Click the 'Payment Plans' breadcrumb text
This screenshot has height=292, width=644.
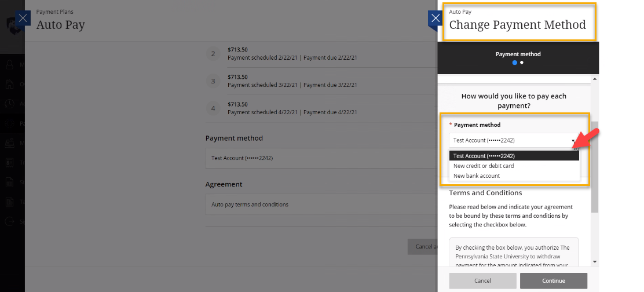55,12
